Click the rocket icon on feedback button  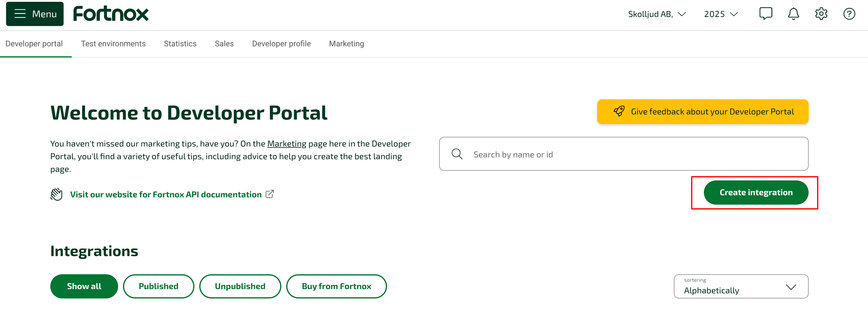(619, 111)
